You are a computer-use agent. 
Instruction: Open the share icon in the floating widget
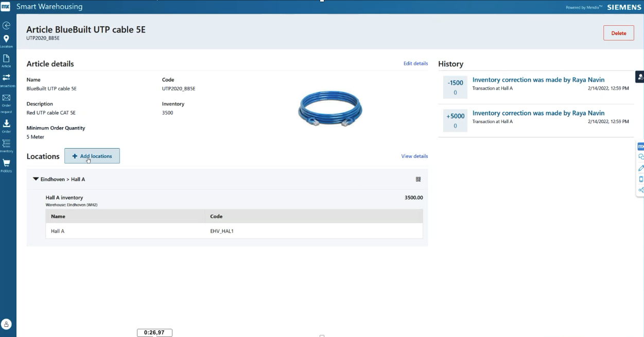click(640, 188)
